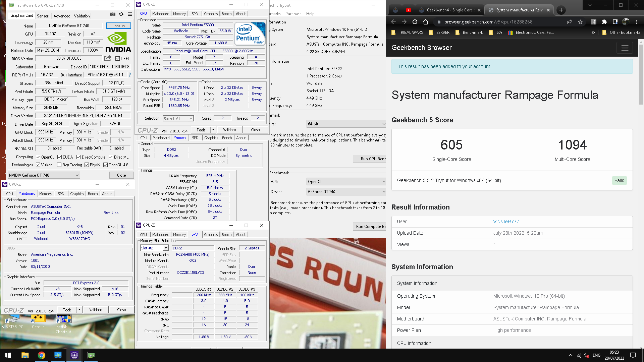The image size is (644, 362).
Task: Click the Lookup button in GPU-Z
Action: [118, 26]
